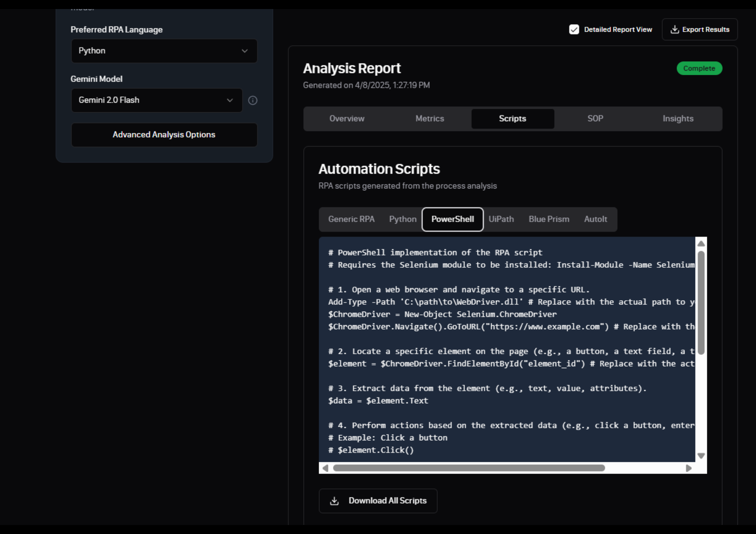The width and height of the screenshot is (756, 534).
Task: Open the Preferred RPA Language dropdown
Action: [x=164, y=51]
